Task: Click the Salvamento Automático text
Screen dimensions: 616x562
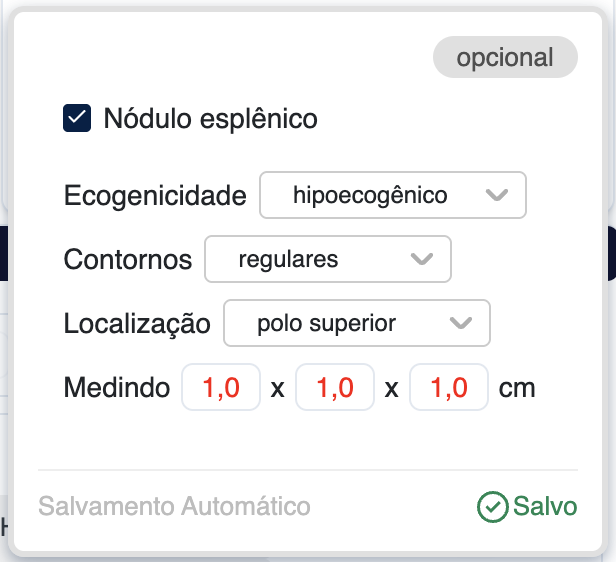Action: coord(174,507)
